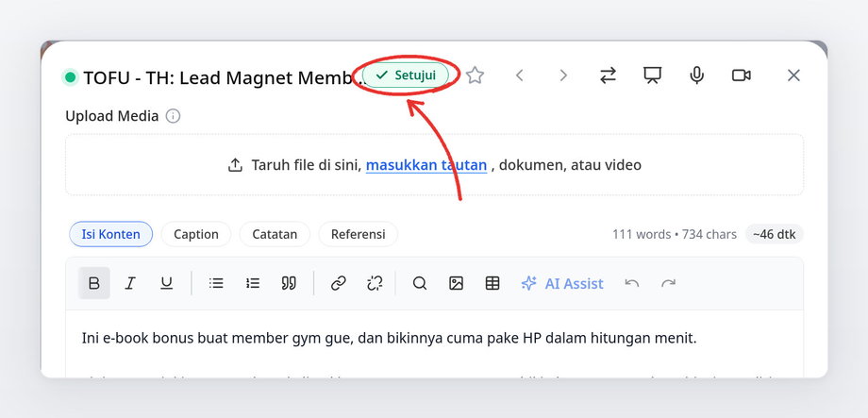Redo last edit
This screenshot has height=418, width=868.
tap(668, 283)
